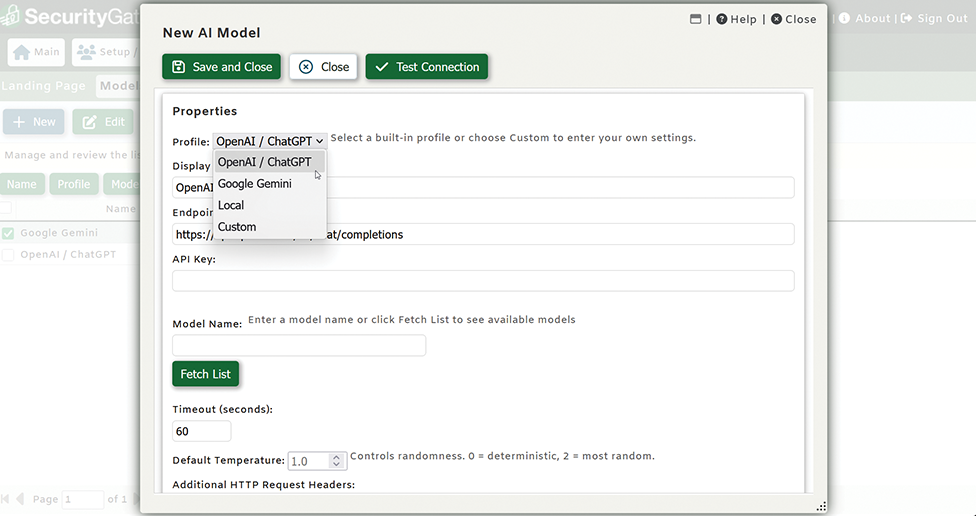Click the Save and Close button
976x516 pixels.
click(222, 67)
